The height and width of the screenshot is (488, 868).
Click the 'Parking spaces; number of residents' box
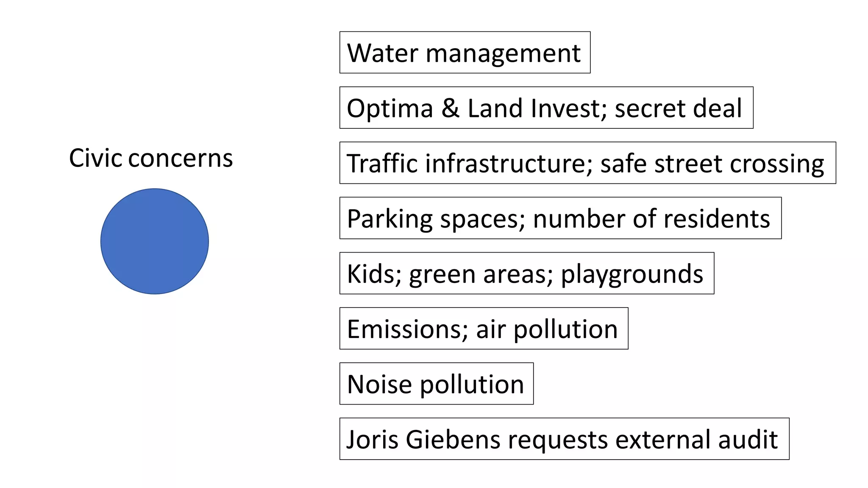[560, 218]
